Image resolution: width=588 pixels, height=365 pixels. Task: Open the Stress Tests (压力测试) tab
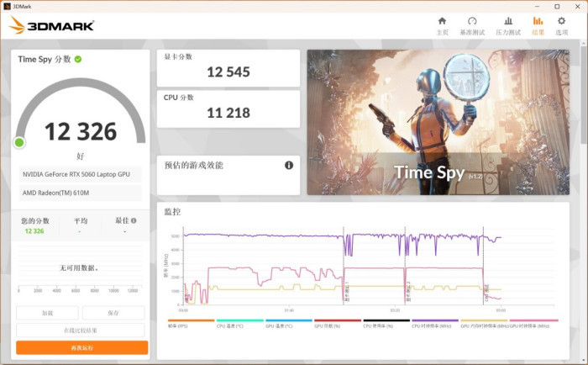(x=508, y=26)
